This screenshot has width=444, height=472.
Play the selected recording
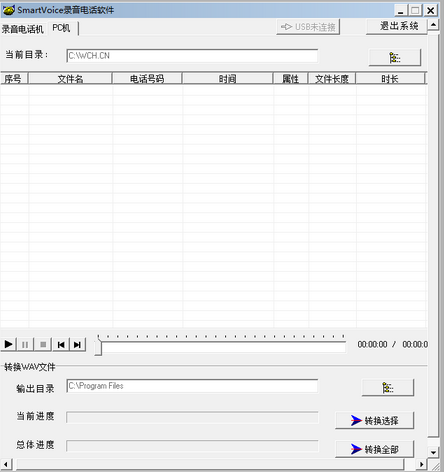9,344
